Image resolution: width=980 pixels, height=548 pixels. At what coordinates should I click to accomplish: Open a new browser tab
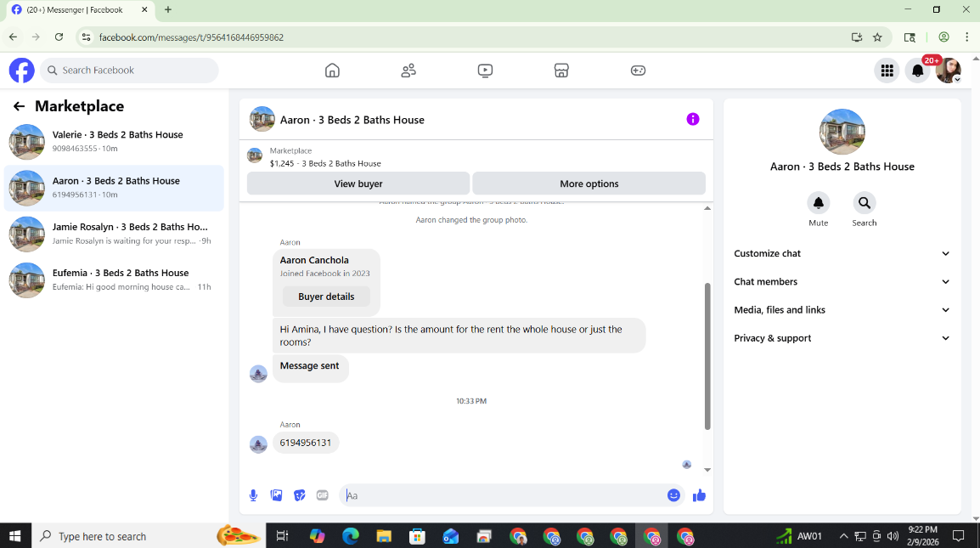[168, 9]
